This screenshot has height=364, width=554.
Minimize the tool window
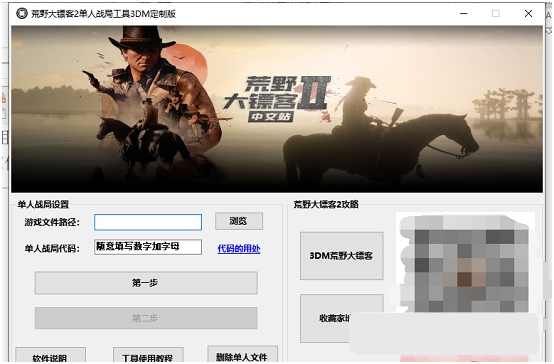tap(464, 13)
